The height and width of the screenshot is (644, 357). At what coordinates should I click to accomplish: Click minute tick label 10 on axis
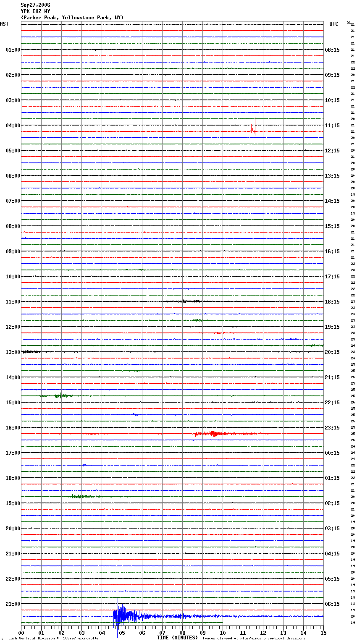(x=223, y=633)
